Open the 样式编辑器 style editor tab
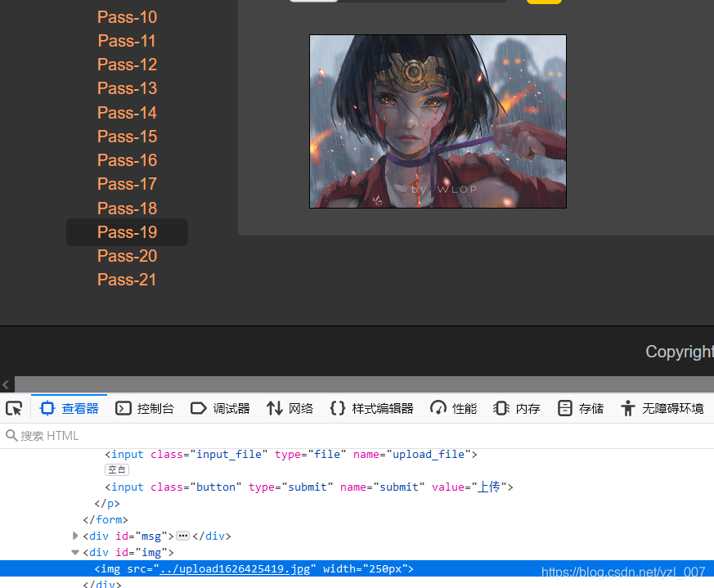 [371, 408]
